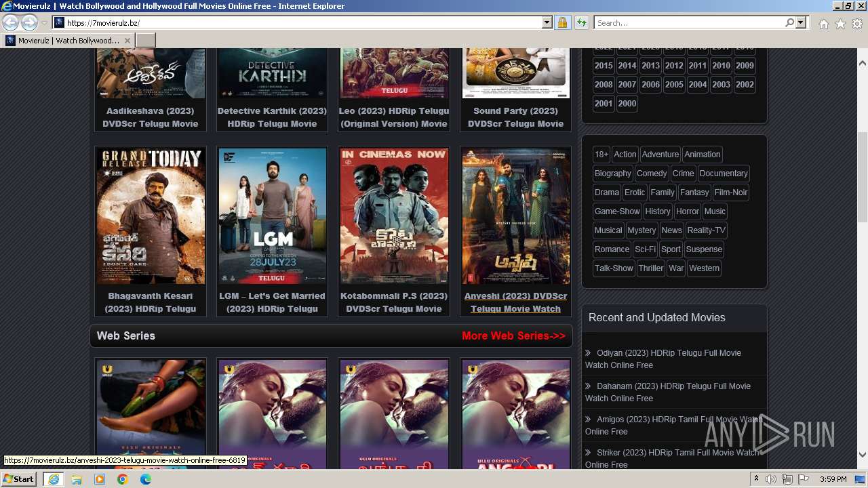
Task: Open Aadikeshava (2023) movie link
Action: point(151,117)
